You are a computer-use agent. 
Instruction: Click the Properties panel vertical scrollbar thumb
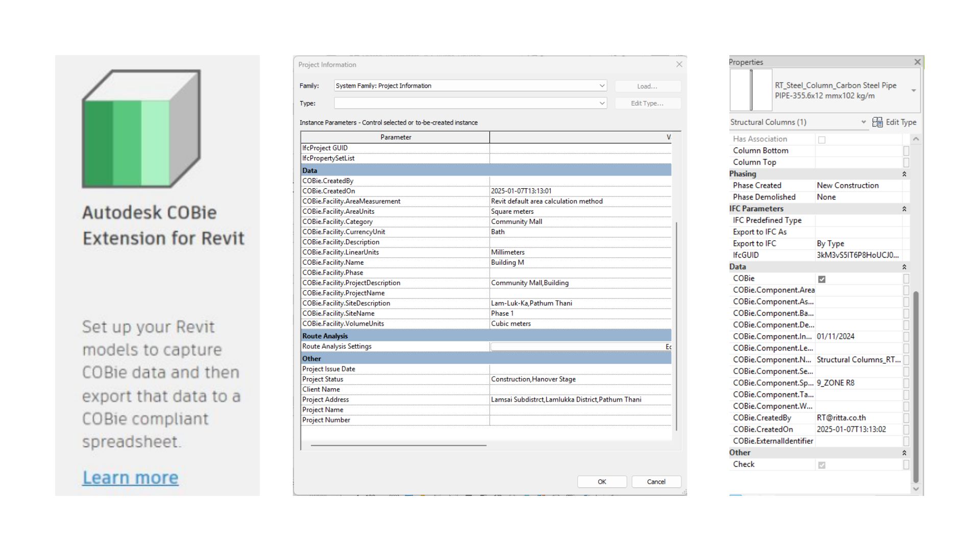tap(916, 387)
